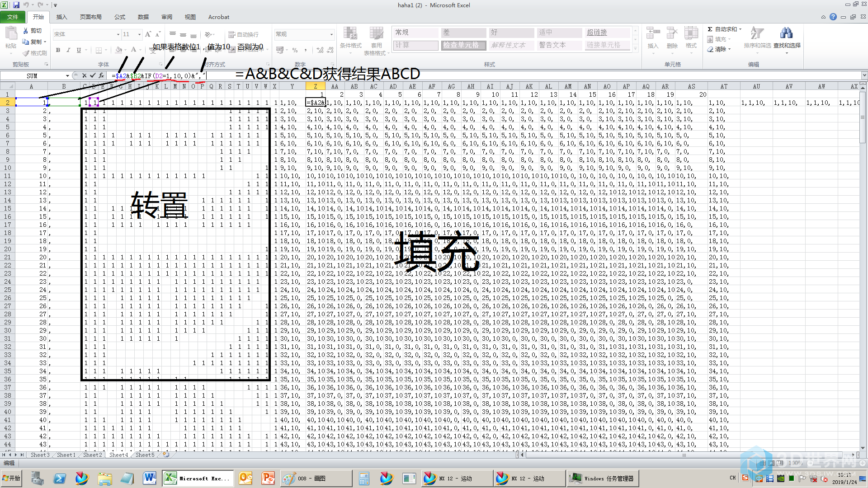Click the cell borders icon
This screenshot has height=488, width=868.
point(99,50)
